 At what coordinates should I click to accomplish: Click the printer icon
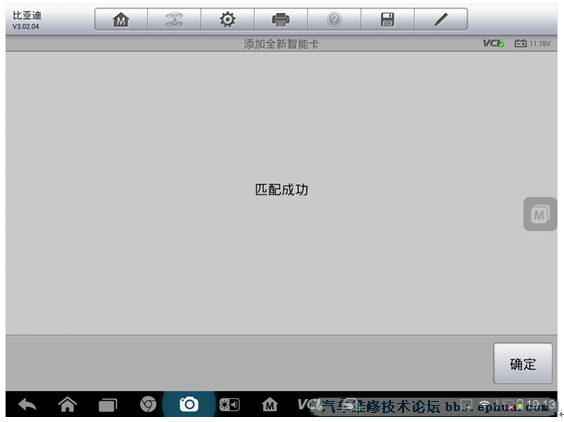(281, 19)
